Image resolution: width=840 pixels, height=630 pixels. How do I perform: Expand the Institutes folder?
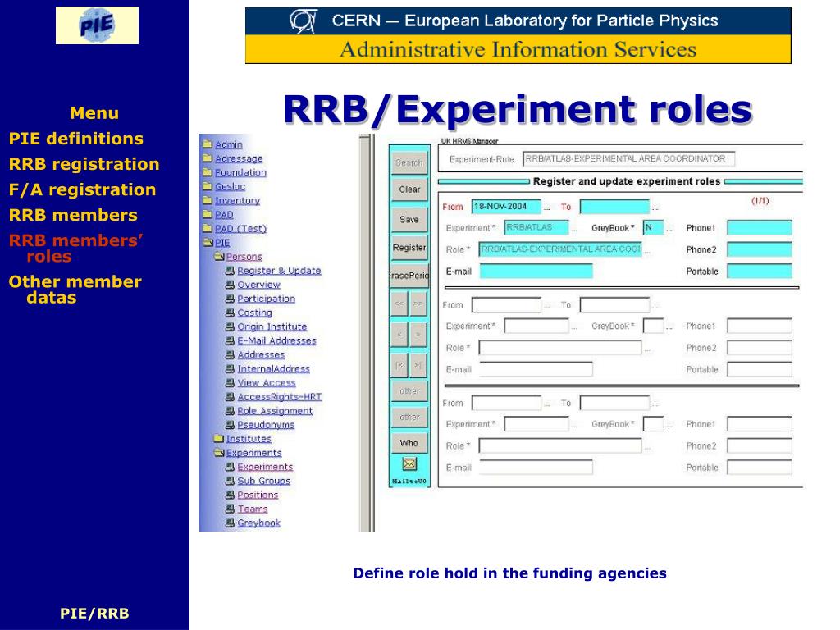point(218,438)
